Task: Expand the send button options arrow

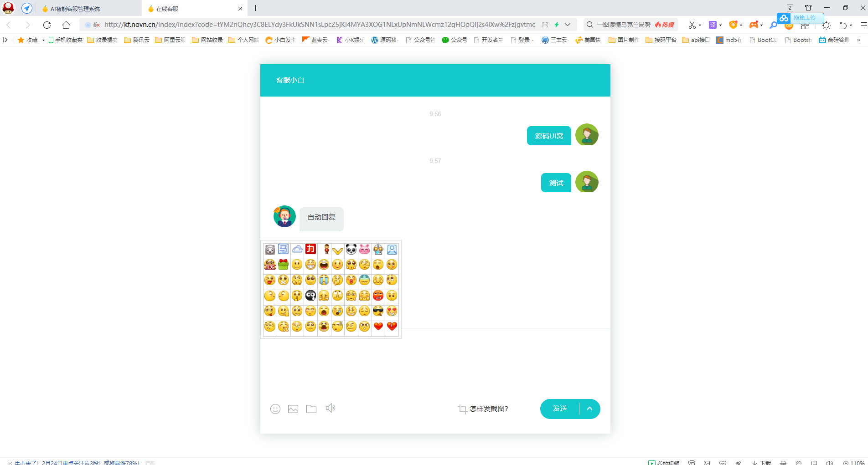Action: point(589,409)
